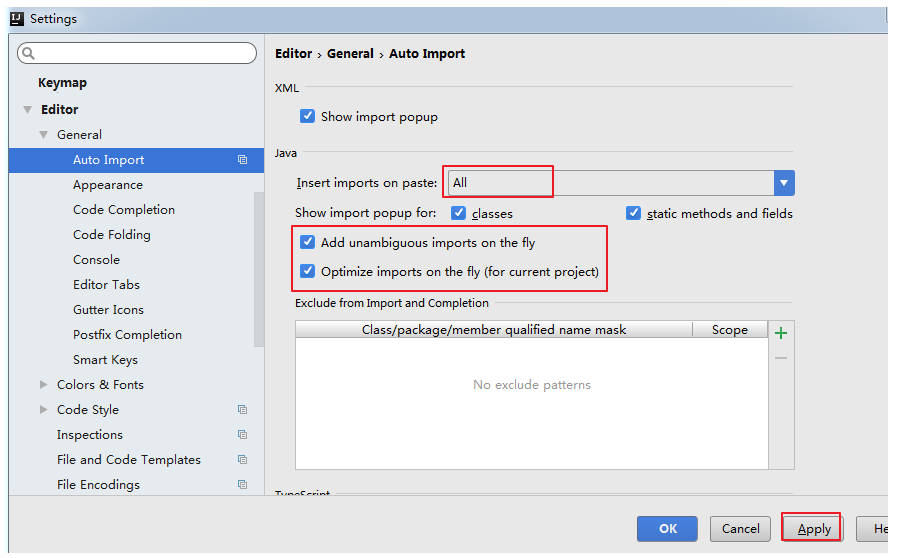897x558 pixels.
Task: Click project-level icon beside File and Code Templates
Action: pos(243,460)
